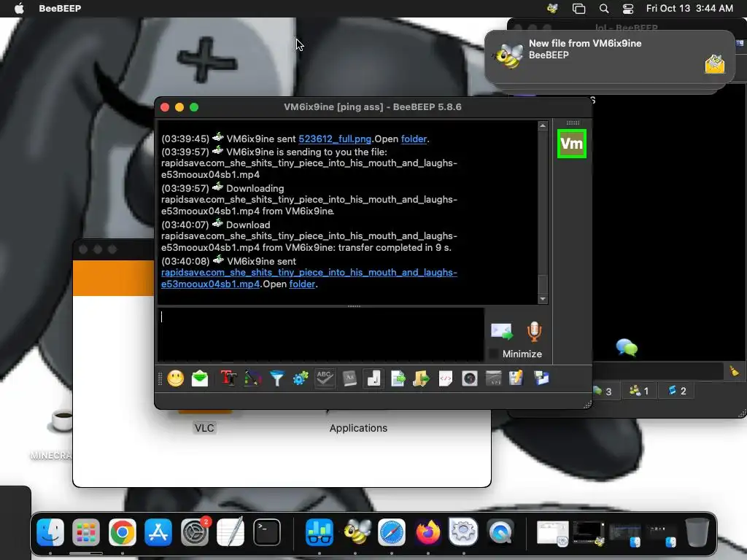Open the coffee cup Minecraft desktop icon
Image resolution: width=747 pixels, height=560 pixels.
click(61, 421)
